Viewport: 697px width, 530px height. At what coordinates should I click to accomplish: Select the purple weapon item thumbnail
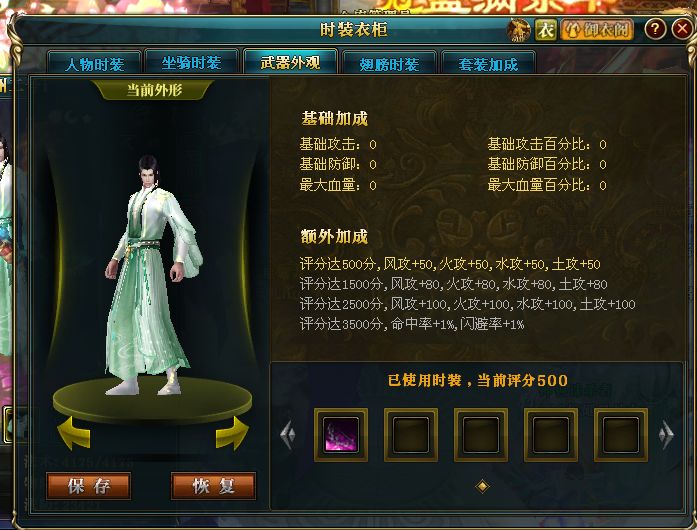[x=340, y=434]
